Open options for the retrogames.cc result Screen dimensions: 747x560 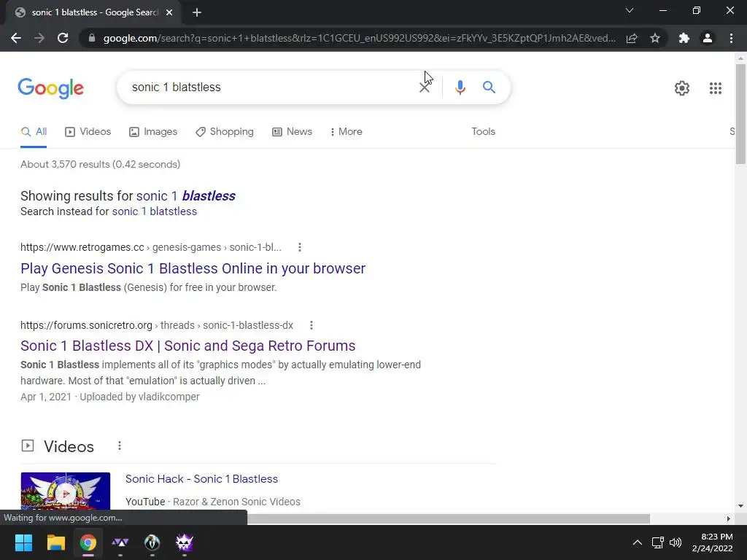click(x=300, y=247)
